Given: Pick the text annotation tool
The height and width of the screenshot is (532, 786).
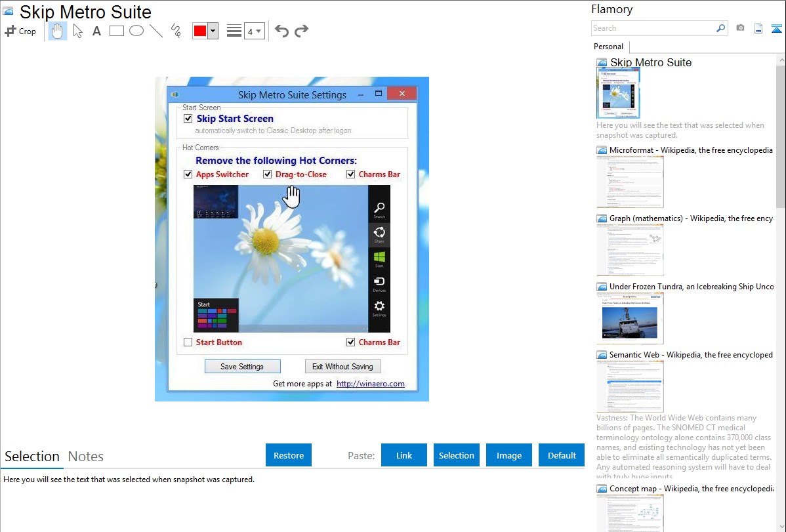Looking at the screenshot, I should coord(96,31).
